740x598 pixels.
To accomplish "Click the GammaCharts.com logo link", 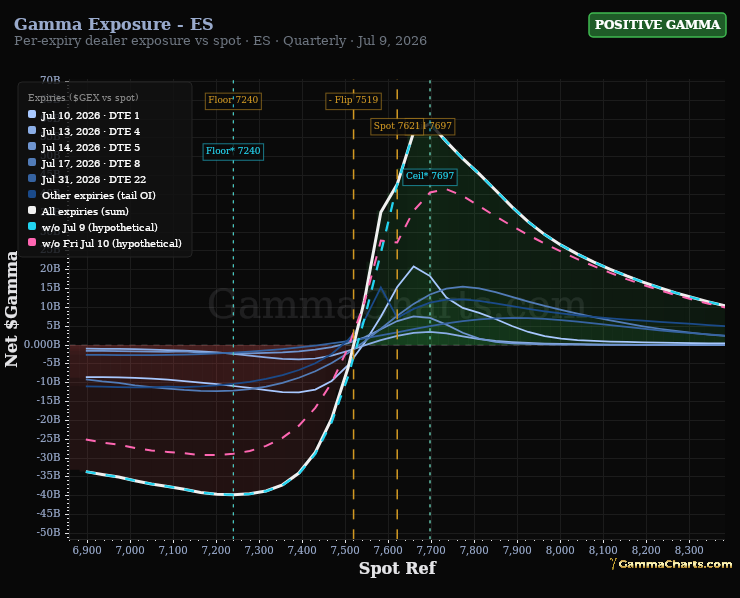I will pos(671,564).
